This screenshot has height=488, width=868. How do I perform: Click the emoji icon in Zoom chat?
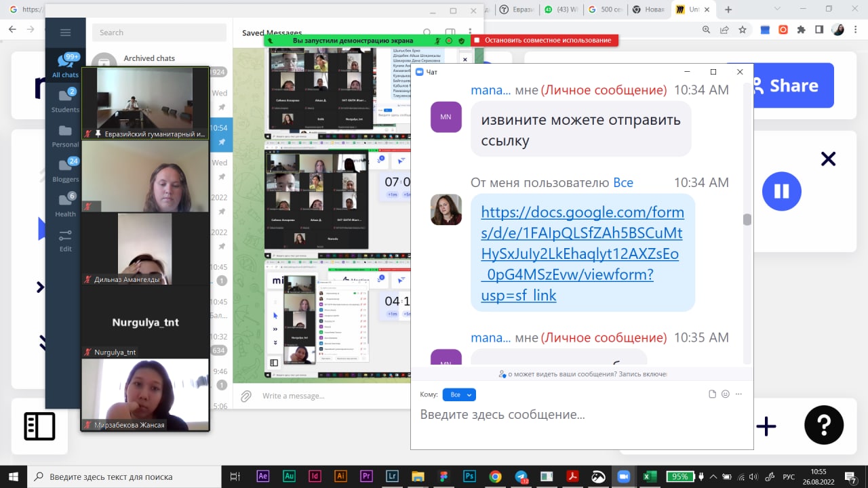click(725, 394)
